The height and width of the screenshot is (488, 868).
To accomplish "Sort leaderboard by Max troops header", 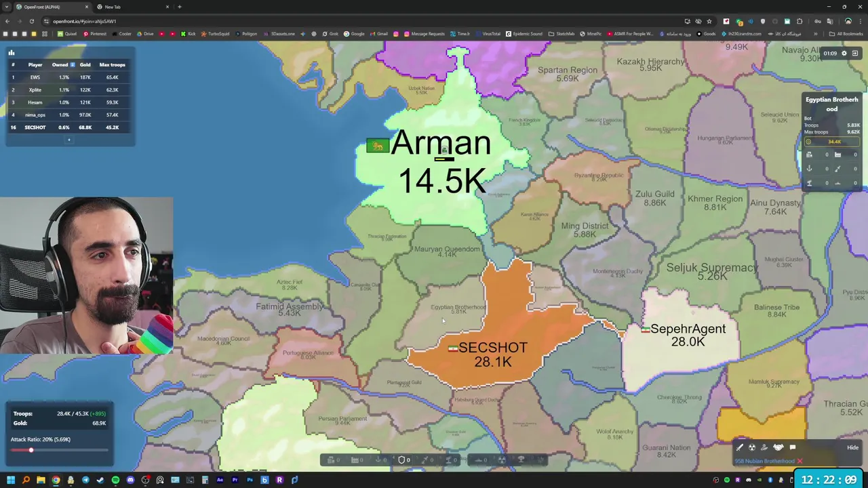I will point(112,65).
